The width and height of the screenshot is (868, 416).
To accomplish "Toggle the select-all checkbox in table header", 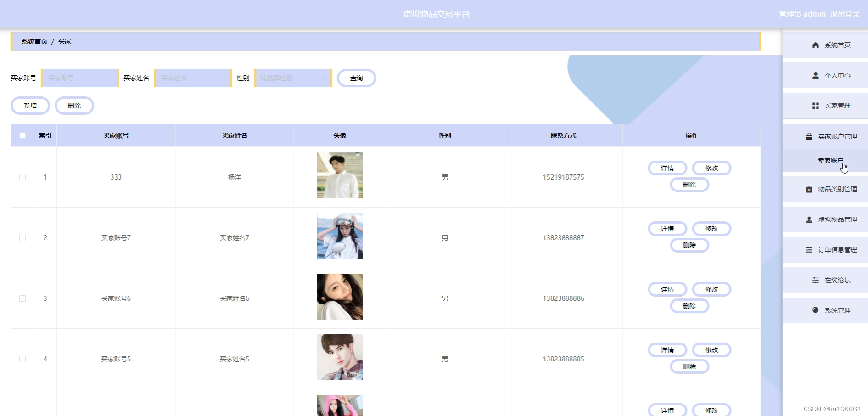I will tap(22, 135).
